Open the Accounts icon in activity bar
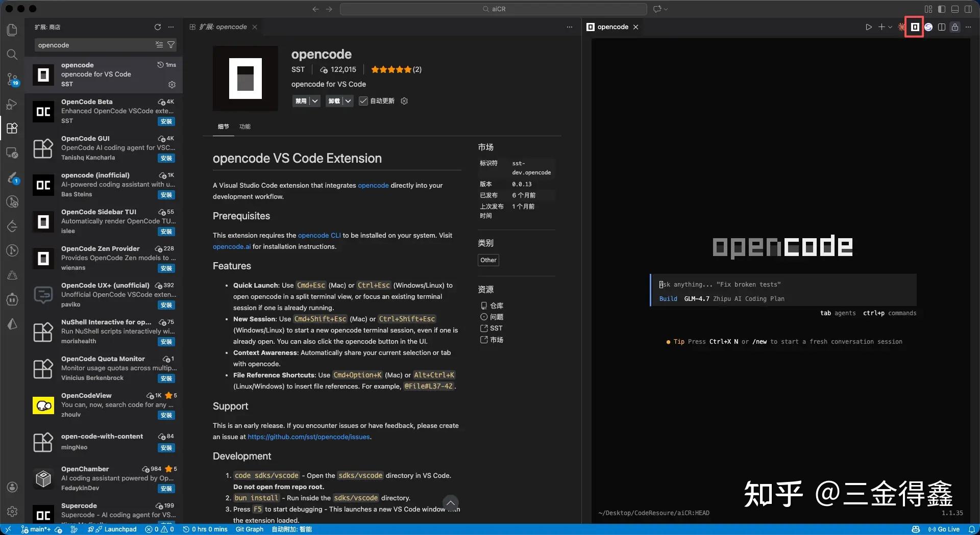The image size is (980, 535). pos(12,487)
